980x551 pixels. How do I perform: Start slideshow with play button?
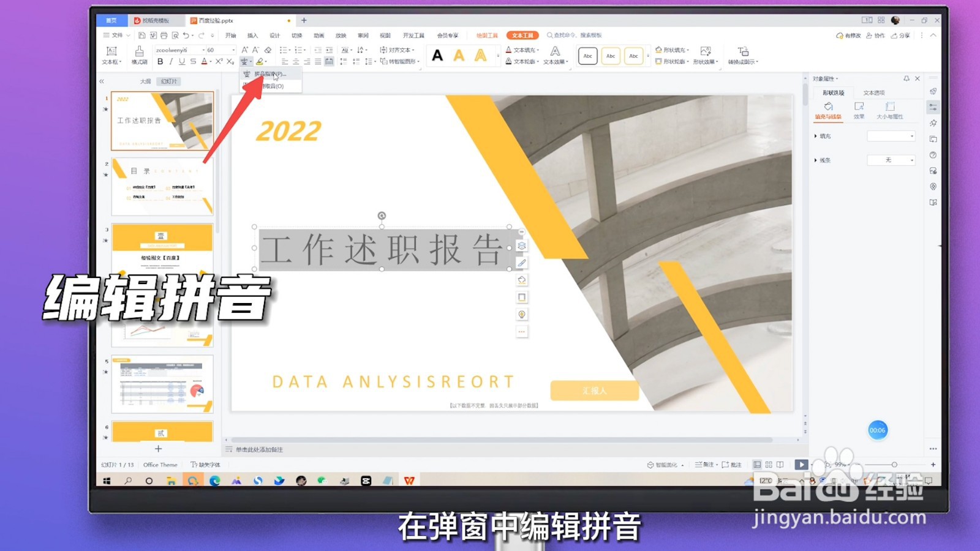coord(801,465)
